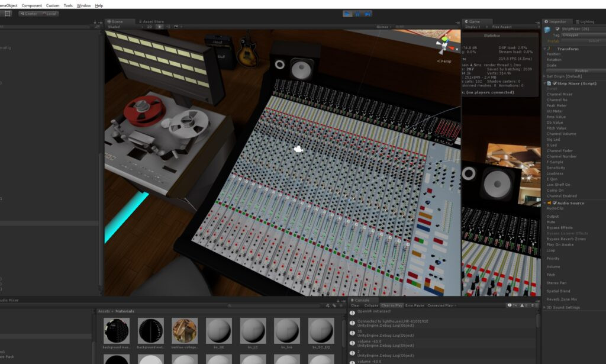This screenshot has height=364, width=606.
Task: Toggle Local handle rotation button
Action: pos(49,14)
